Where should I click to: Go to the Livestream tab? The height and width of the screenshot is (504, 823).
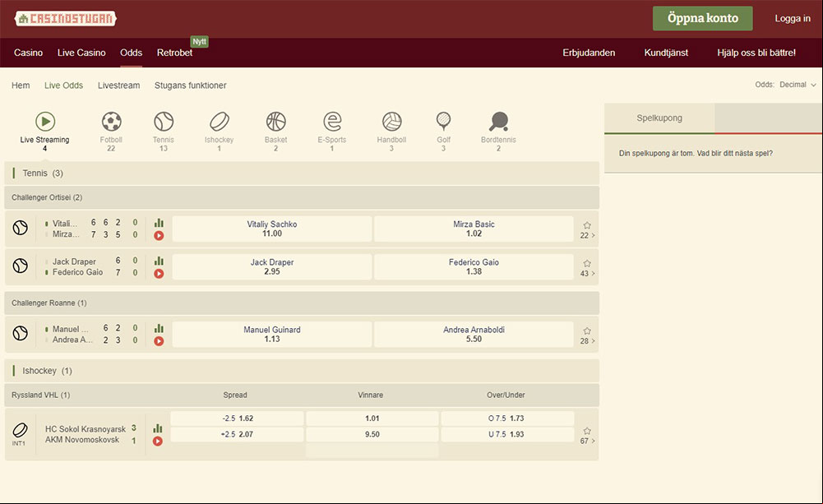click(119, 85)
